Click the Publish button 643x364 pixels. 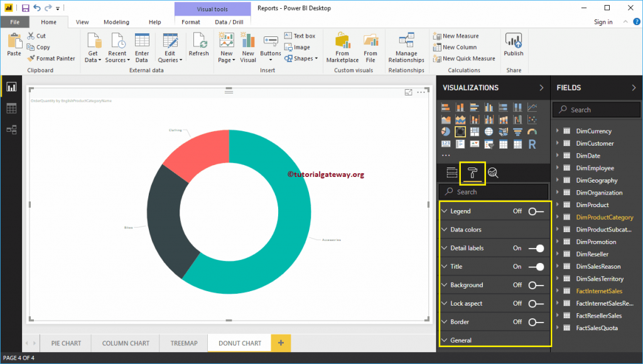pos(513,44)
